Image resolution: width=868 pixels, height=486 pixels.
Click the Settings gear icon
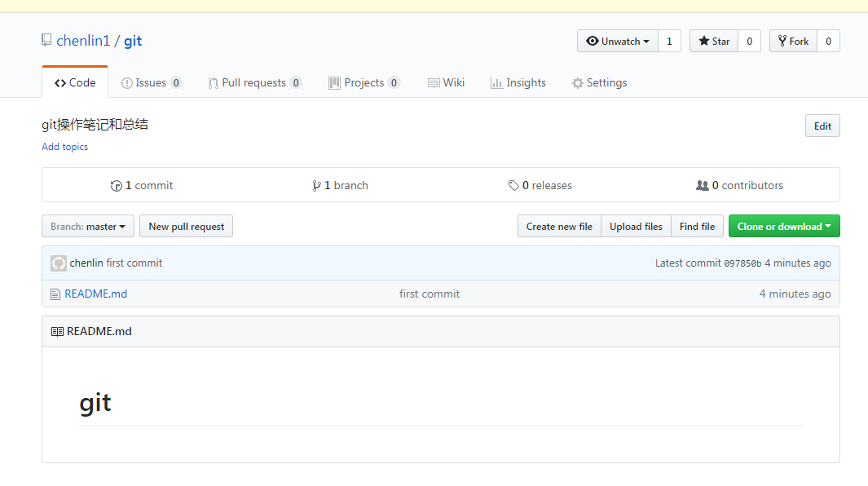tap(577, 83)
